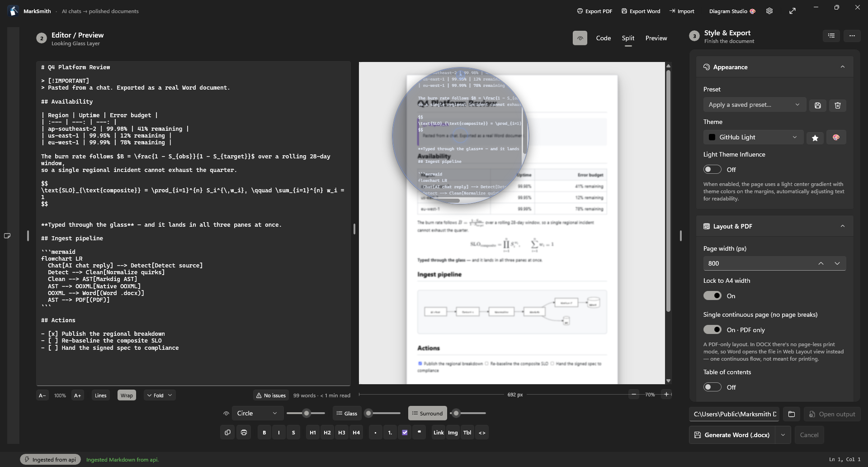This screenshot has width=868, height=467.
Task: Switch to the Preview tab
Action: coord(656,38)
